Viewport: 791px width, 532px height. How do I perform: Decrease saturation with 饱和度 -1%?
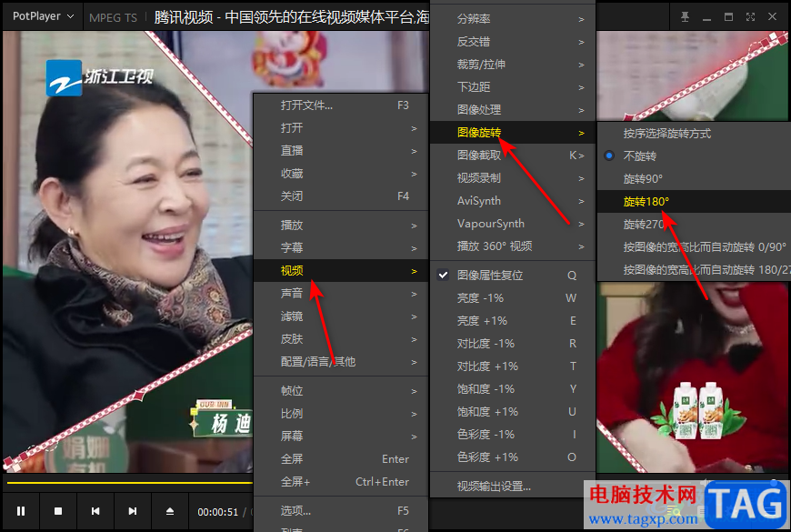pos(513,388)
